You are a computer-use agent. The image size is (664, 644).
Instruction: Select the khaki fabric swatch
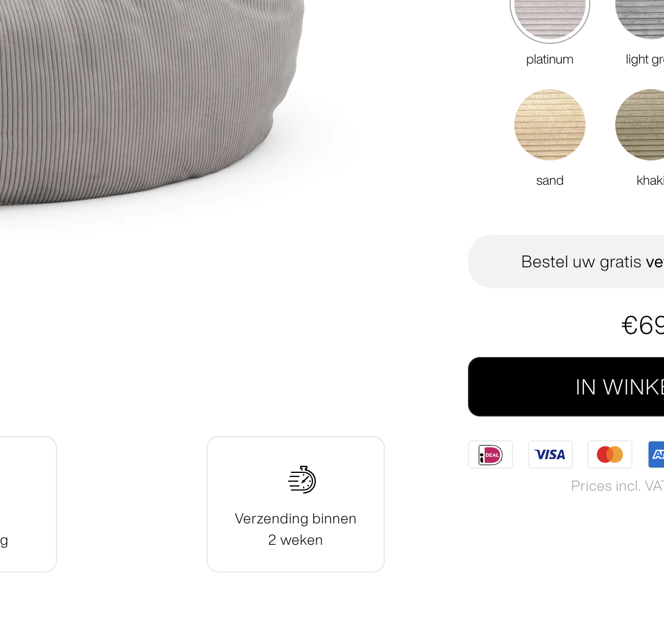point(640,125)
